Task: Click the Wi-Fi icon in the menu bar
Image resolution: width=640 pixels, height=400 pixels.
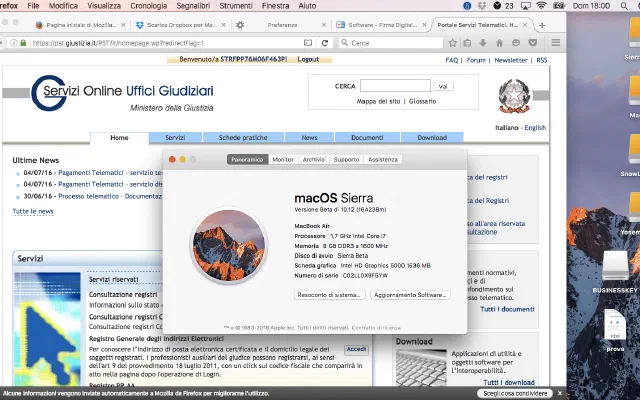Action: 541,6
